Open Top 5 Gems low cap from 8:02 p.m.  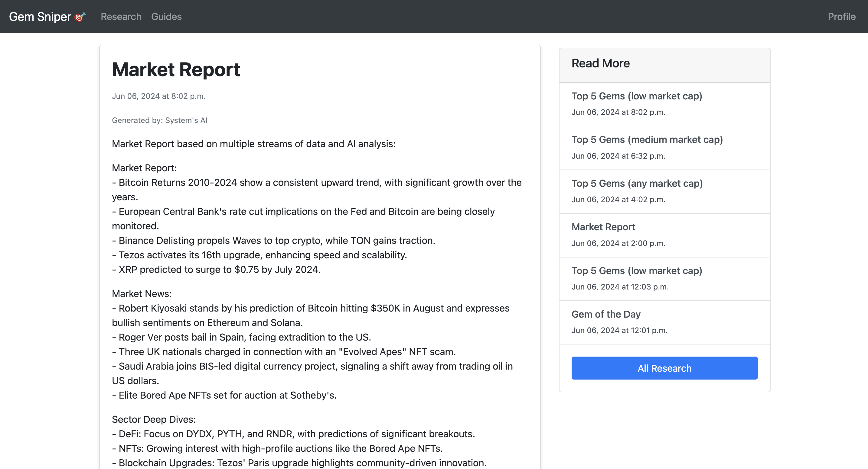637,96
